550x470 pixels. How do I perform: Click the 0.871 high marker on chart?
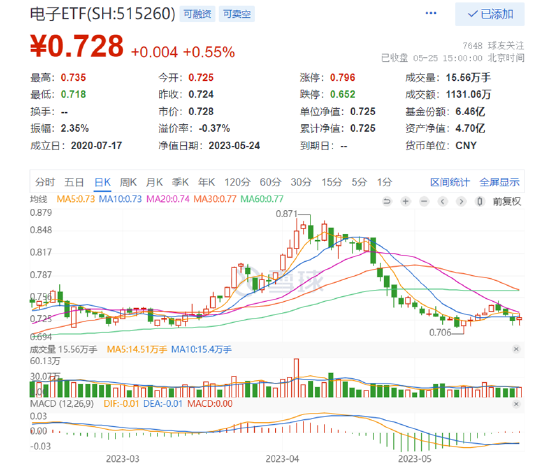pyautogui.click(x=286, y=214)
